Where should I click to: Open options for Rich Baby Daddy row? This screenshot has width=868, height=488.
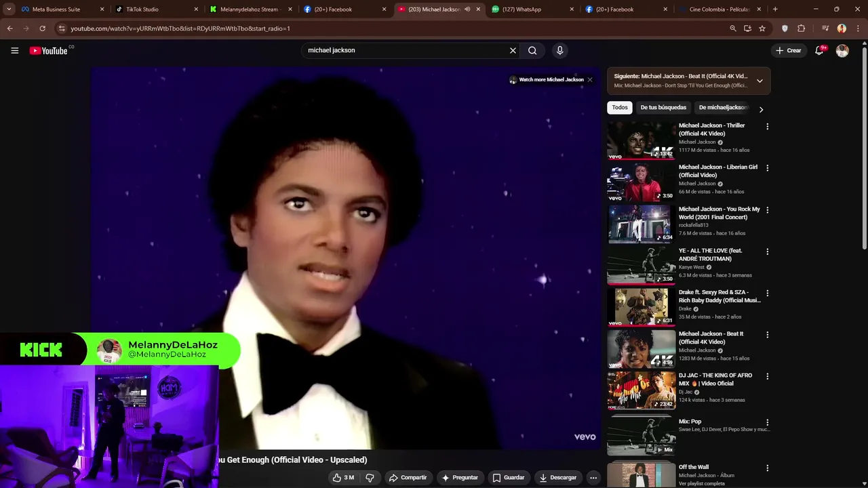pos(767,293)
